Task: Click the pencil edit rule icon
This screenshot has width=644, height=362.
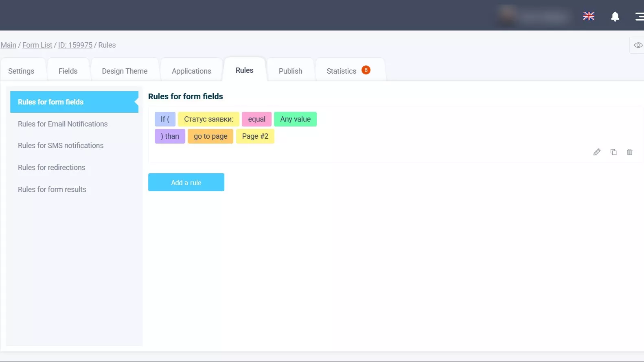Action: click(597, 152)
